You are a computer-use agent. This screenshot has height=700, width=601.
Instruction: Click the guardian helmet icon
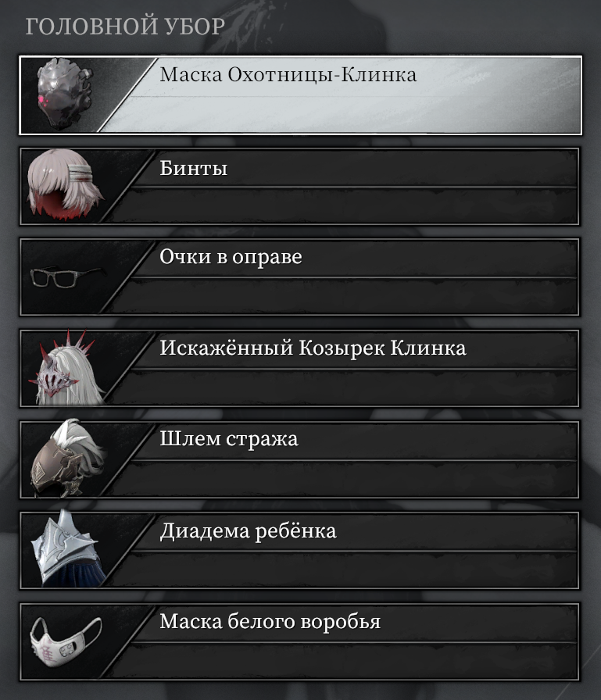[x=68, y=458]
